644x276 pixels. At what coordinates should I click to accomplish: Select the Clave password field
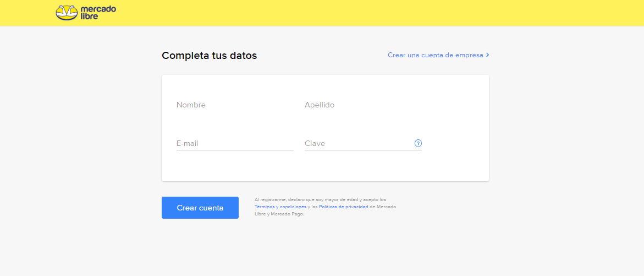(x=357, y=143)
